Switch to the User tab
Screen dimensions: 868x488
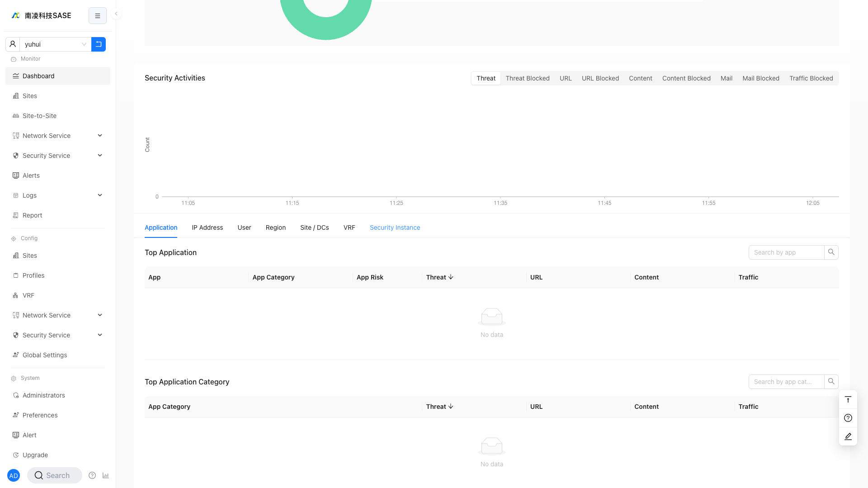[x=244, y=227]
